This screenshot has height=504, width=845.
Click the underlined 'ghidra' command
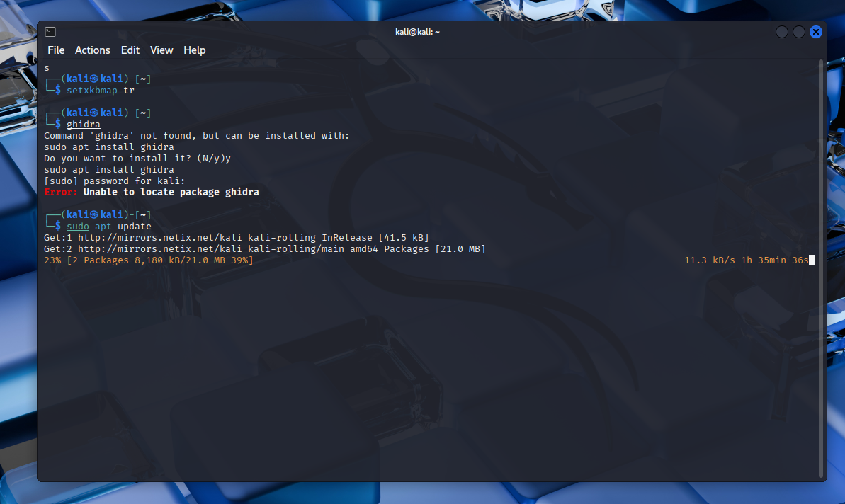coord(84,125)
